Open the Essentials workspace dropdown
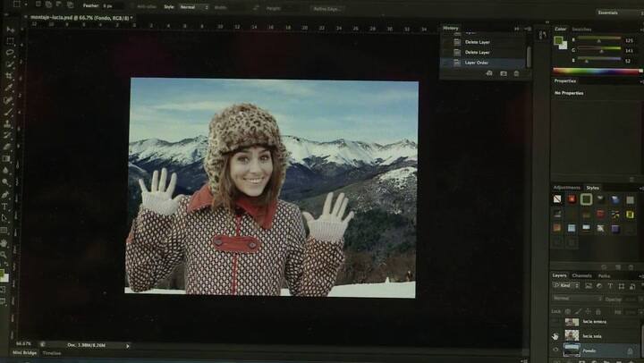 620,13
